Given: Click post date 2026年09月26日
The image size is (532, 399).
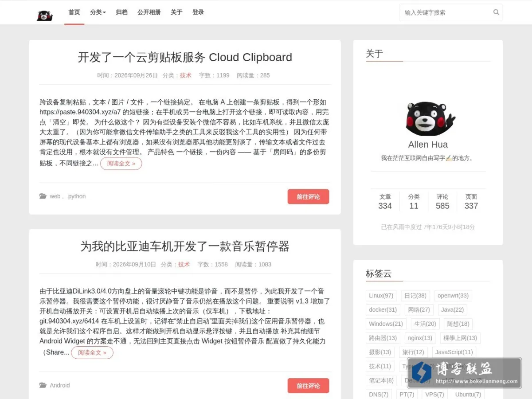Looking at the screenshot, I should tap(136, 75).
